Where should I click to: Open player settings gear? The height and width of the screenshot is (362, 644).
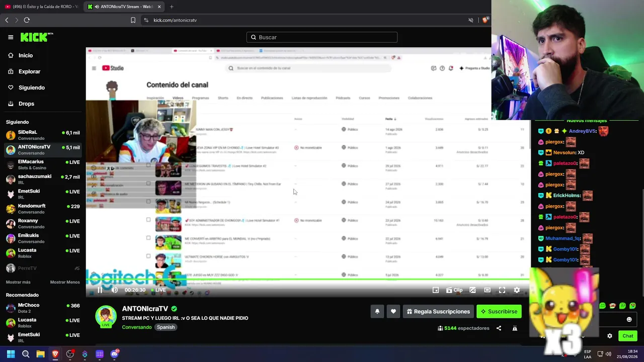(x=517, y=290)
